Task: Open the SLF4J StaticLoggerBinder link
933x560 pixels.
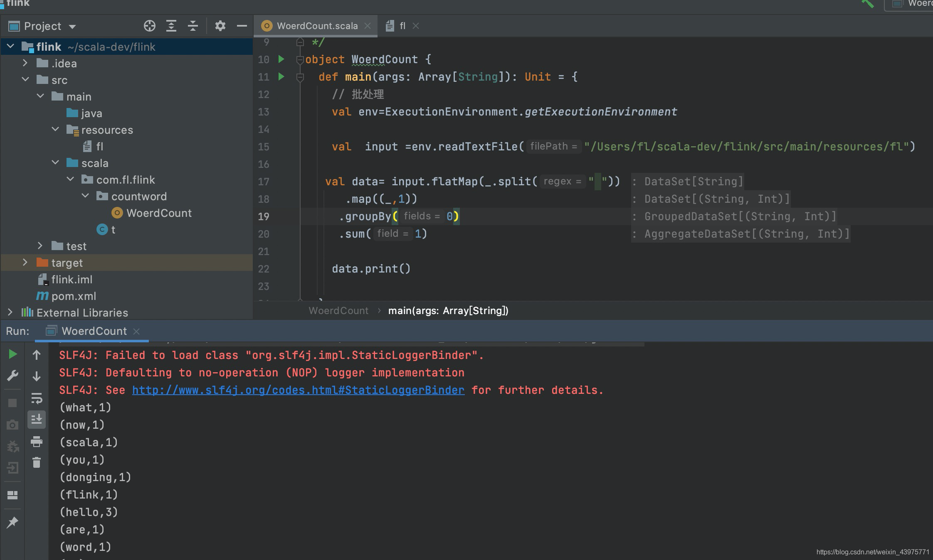Action: [298, 390]
